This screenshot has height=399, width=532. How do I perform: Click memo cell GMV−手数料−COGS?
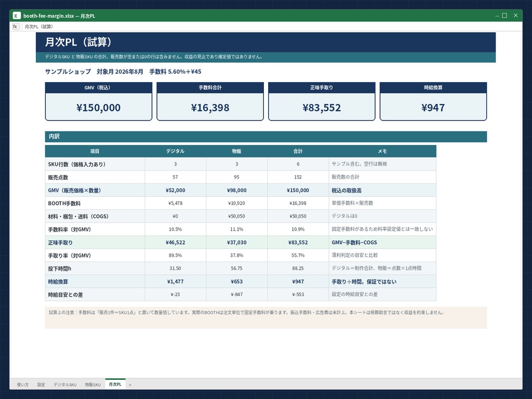coord(382,243)
